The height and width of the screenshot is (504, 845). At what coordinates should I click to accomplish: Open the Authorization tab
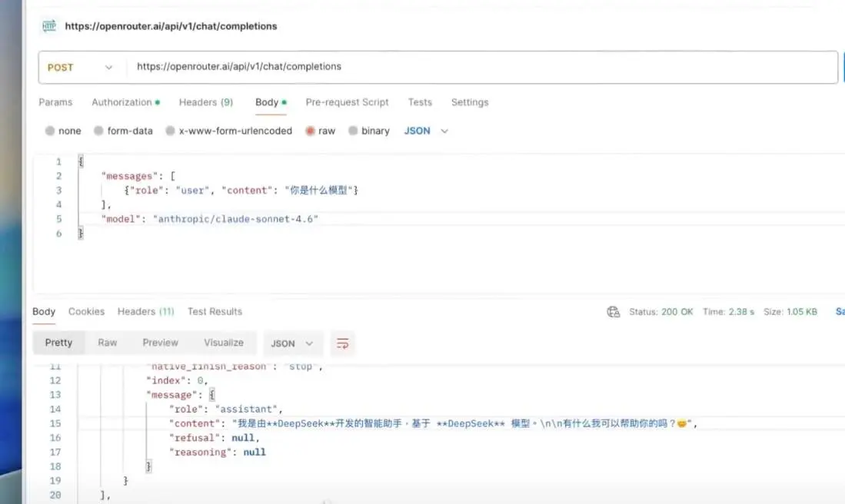tap(125, 102)
